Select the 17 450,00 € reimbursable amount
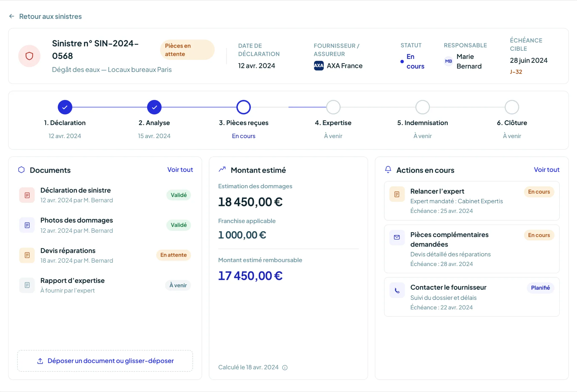The height and width of the screenshot is (392, 577). tap(250, 276)
